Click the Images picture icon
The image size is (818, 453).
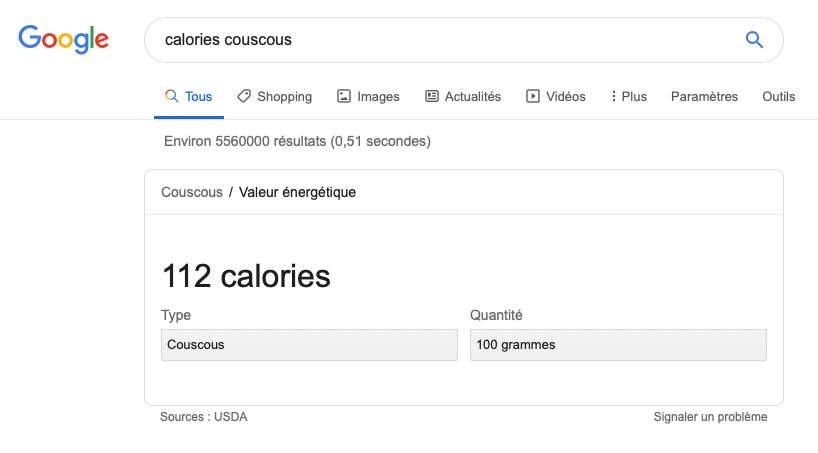point(344,96)
